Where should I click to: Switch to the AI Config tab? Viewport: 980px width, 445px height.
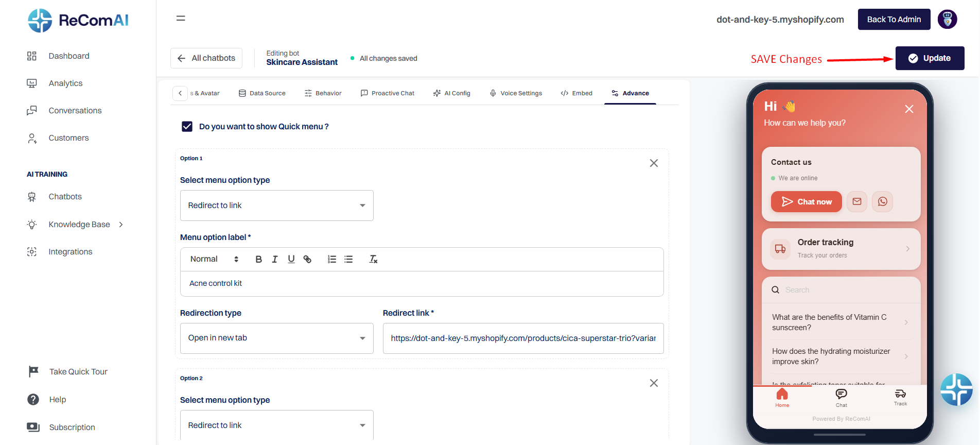point(452,93)
